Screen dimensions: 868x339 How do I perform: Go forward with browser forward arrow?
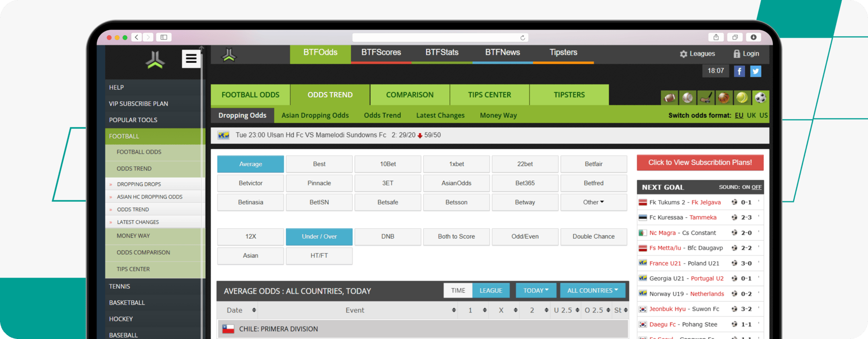(148, 37)
